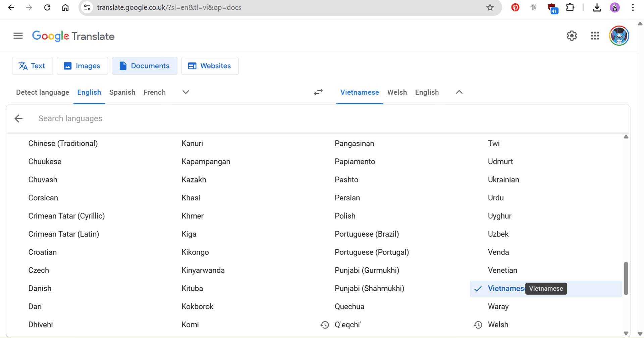644x338 pixels.
Task: Open Google Translate settings gear
Action: click(x=572, y=36)
